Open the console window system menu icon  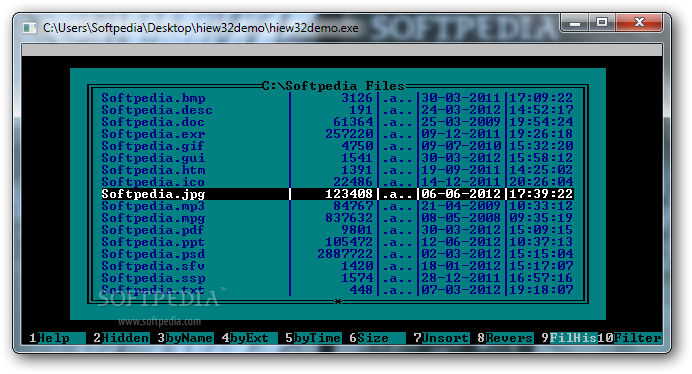[30, 28]
